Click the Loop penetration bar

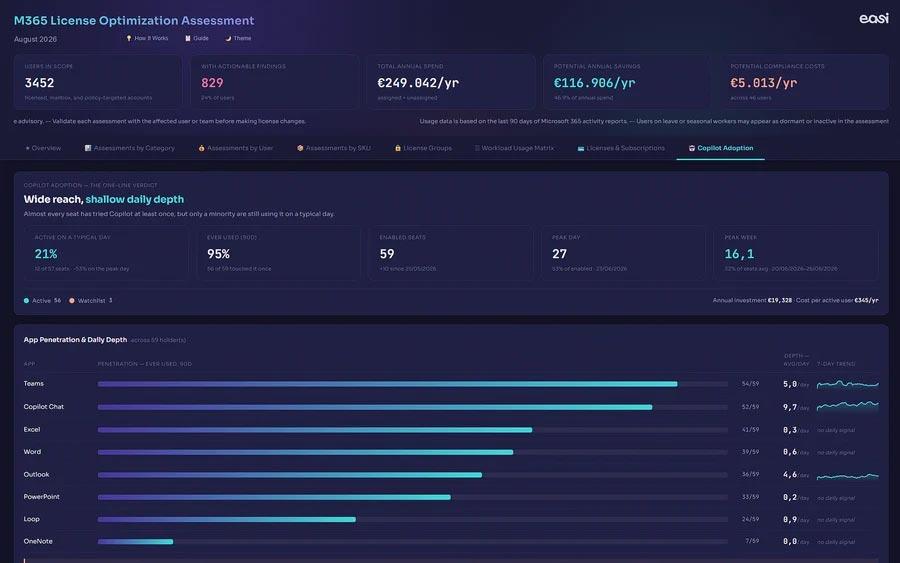click(x=413, y=519)
